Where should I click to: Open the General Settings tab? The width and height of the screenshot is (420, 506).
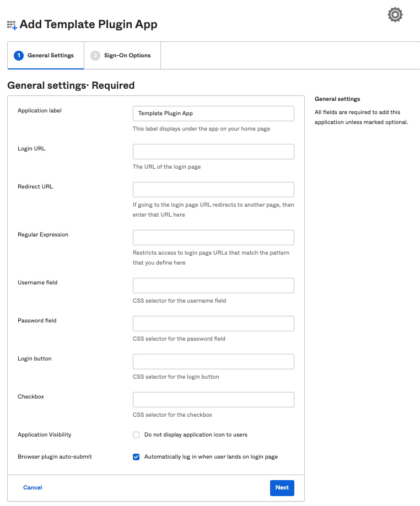tap(45, 56)
